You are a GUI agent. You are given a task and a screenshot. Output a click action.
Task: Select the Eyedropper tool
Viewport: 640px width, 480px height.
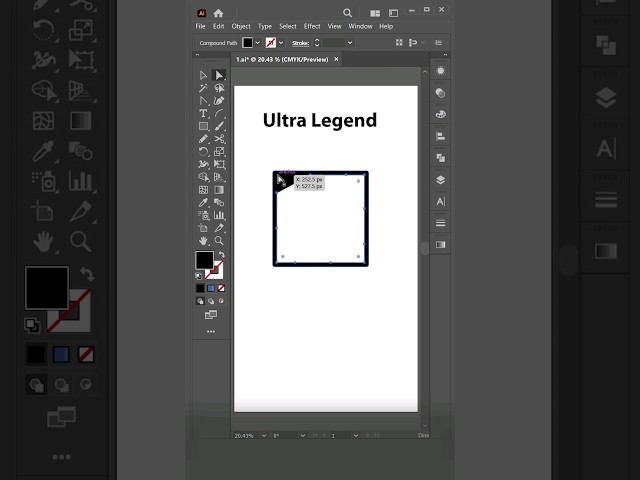tap(203, 202)
